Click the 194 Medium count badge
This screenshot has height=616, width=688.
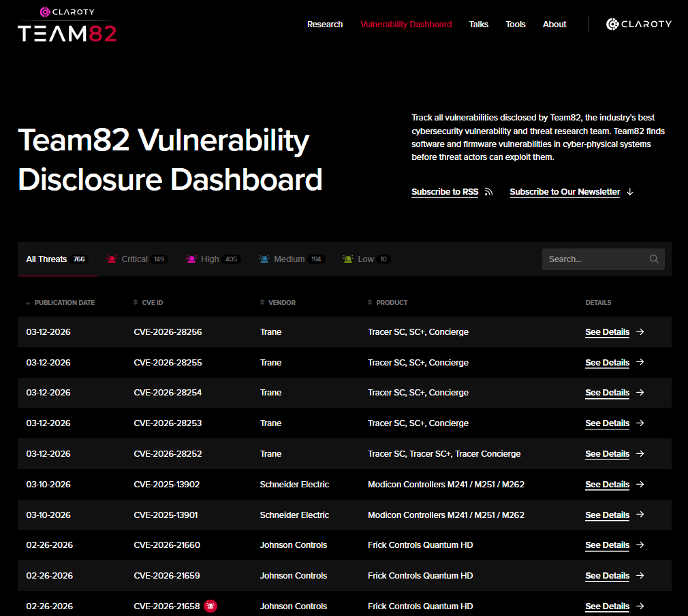316,259
